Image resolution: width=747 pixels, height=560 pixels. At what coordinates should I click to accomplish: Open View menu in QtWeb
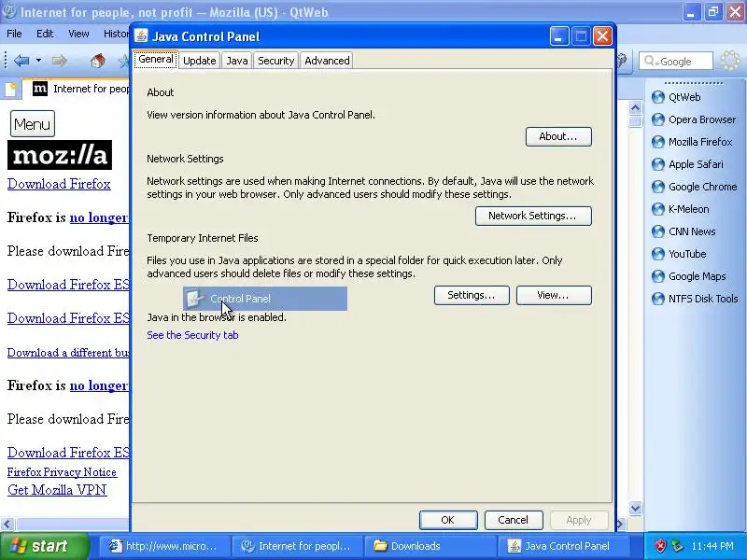[78, 34]
